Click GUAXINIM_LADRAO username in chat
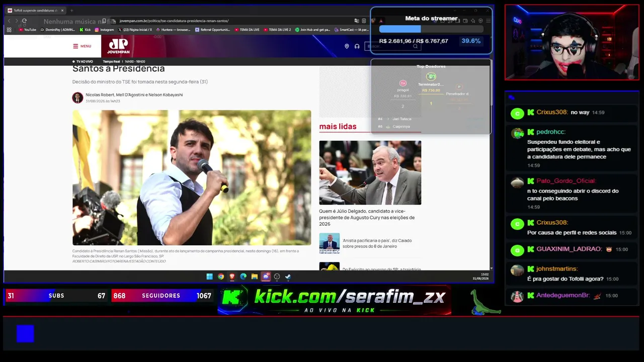This screenshot has width=644, height=362. click(569, 249)
